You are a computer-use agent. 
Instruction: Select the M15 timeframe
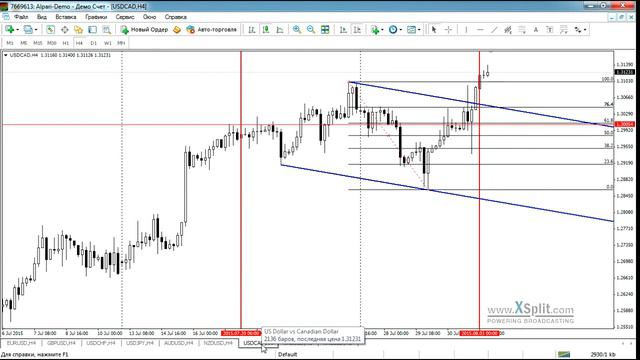click(38, 43)
